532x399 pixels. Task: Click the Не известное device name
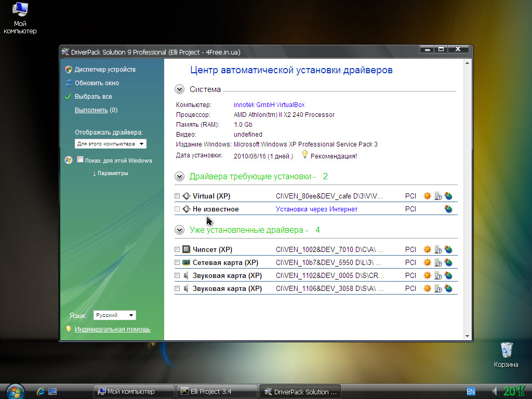[x=216, y=209]
